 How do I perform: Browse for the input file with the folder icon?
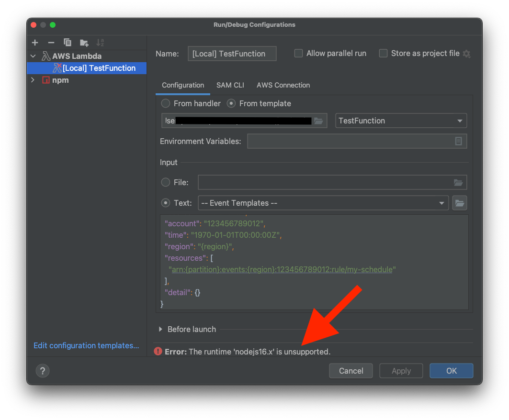[x=458, y=183]
